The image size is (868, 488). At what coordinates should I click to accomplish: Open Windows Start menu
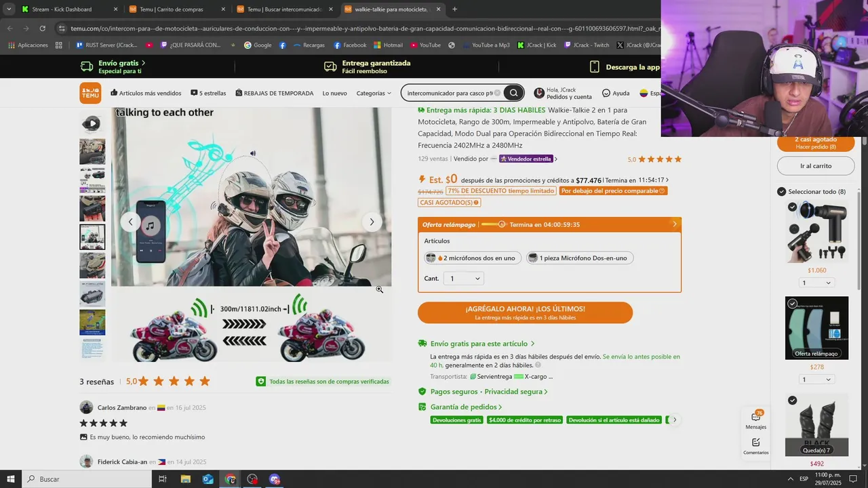click(x=11, y=479)
